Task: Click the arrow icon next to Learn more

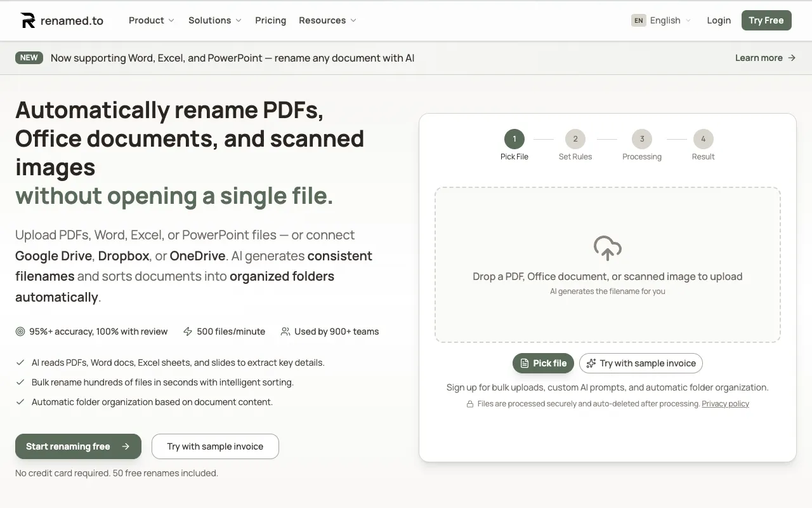Action: pos(790,58)
